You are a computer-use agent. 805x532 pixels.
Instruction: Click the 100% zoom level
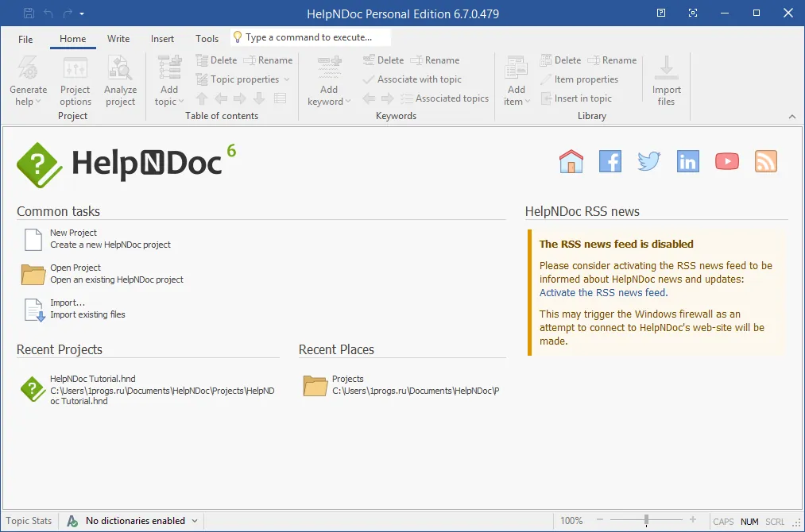pyautogui.click(x=571, y=521)
